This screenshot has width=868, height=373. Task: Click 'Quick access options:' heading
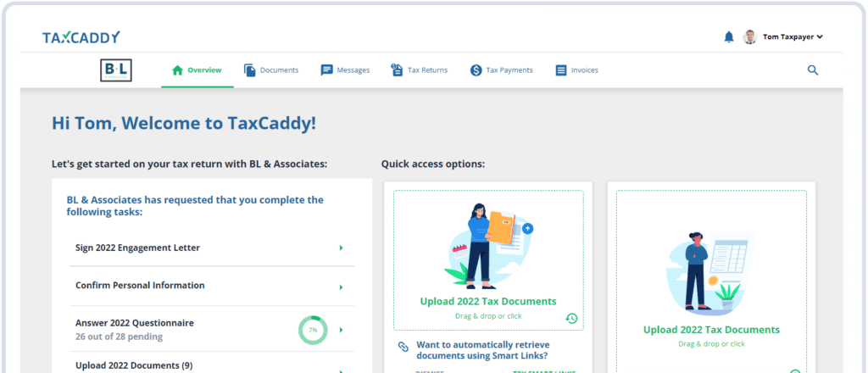(433, 164)
